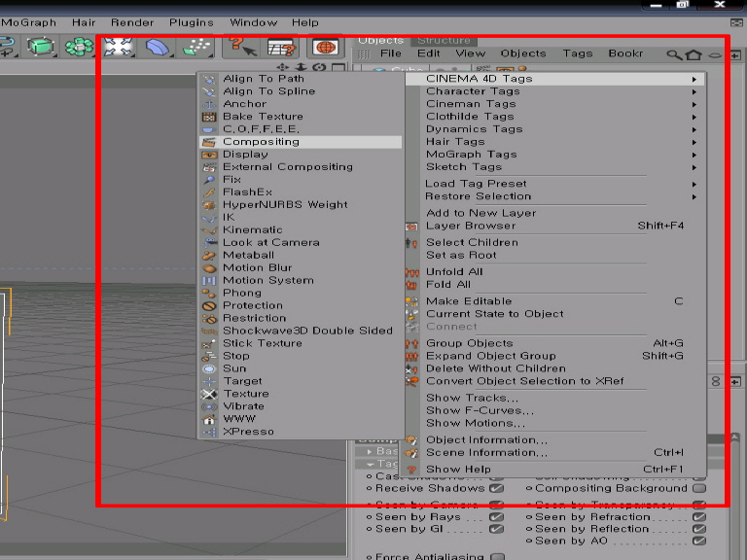
Task: Open the Render menu
Action: 132,22
